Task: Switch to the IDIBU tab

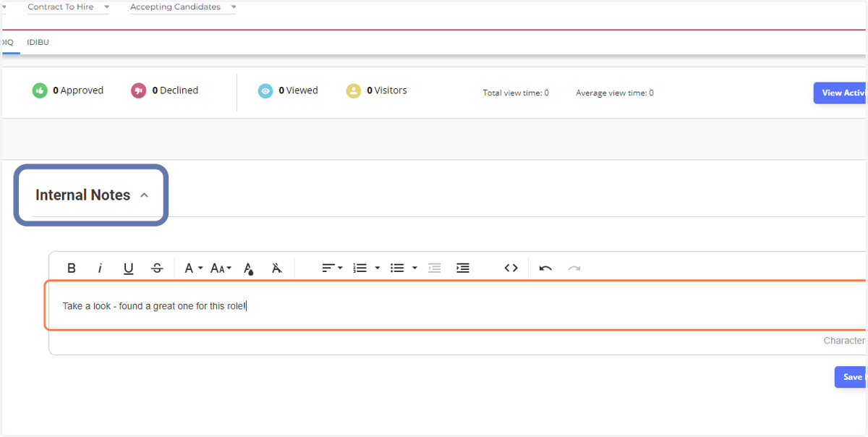Action: tap(38, 42)
